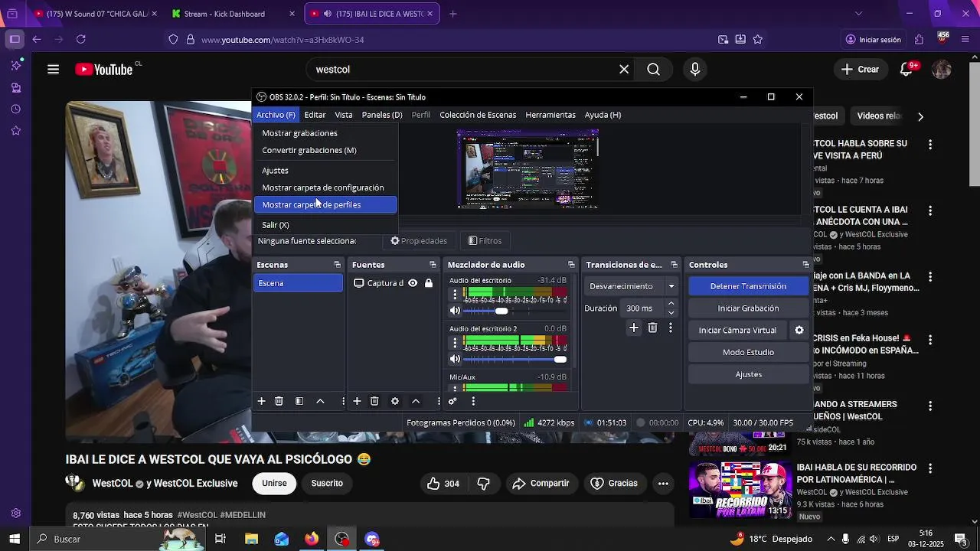Click Iniciar Grabación button
This screenshot has width=980, height=551.
click(748, 308)
